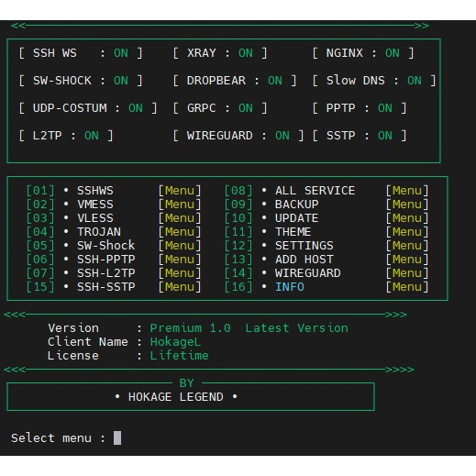The height and width of the screenshot is (476, 476).
Task: Click the [16] option number
Action: click(x=238, y=287)
